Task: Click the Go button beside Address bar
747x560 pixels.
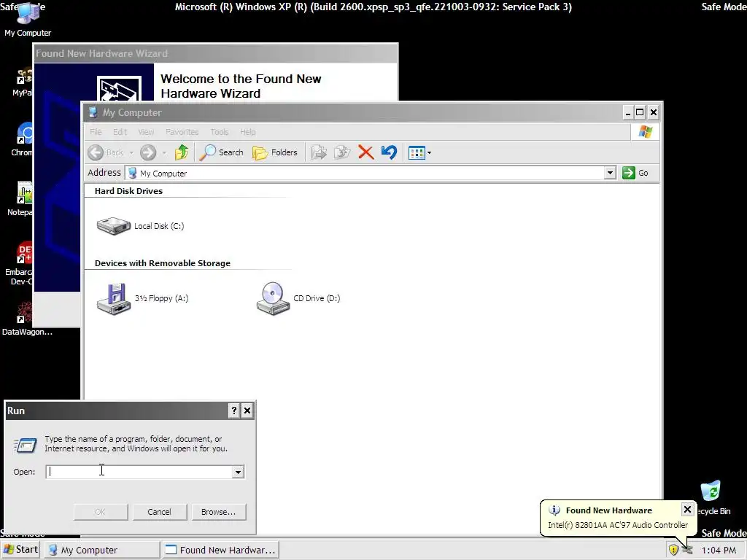Action: pyautogui.click(x=635, y=173)
